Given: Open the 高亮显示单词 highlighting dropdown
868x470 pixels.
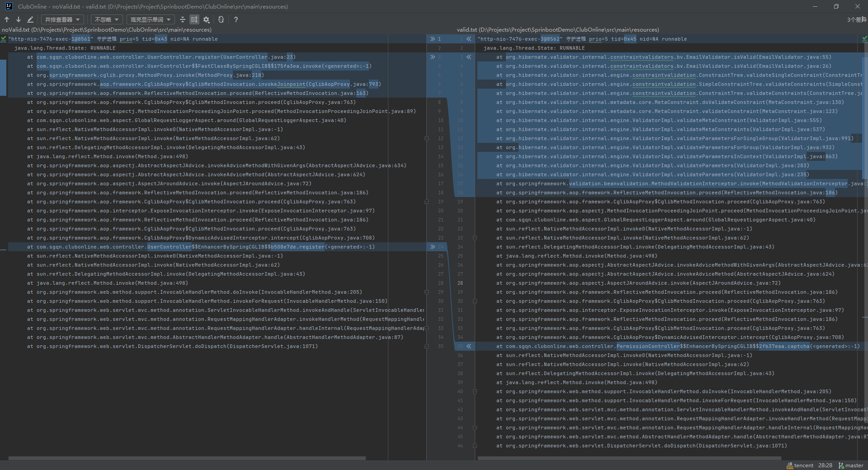Looking at the screenshot, I should [x=150, y=19].
